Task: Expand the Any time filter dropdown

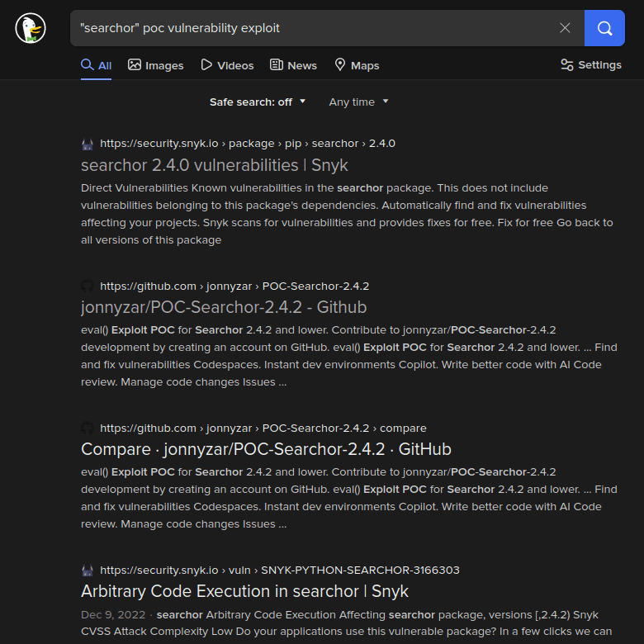Action: tap(358, 102)
